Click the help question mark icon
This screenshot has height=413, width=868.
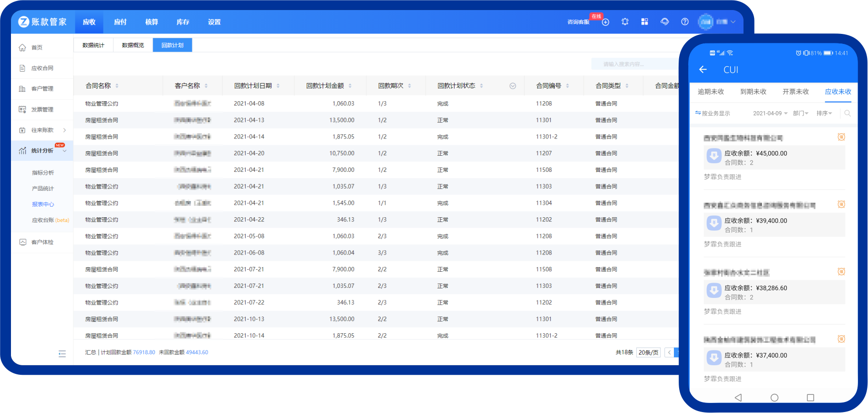685,22
